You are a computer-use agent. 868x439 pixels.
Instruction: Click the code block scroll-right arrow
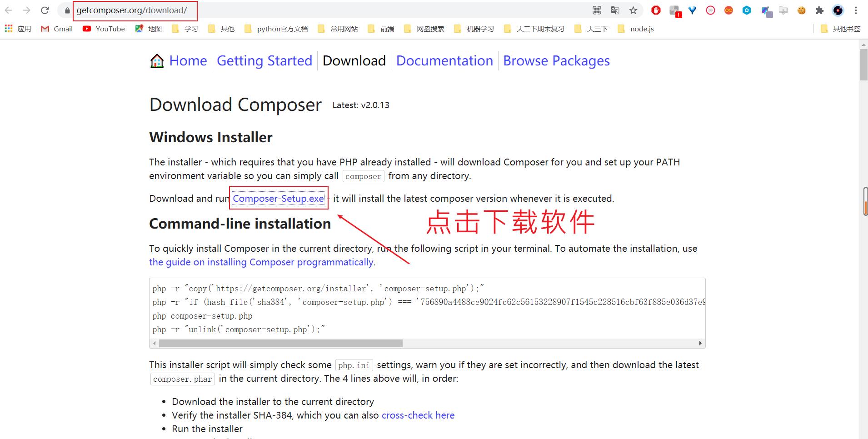click(x=700, y=343)
